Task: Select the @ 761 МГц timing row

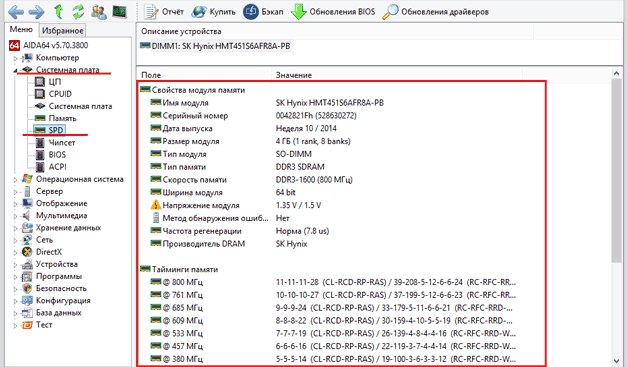Action: point(333,295)
